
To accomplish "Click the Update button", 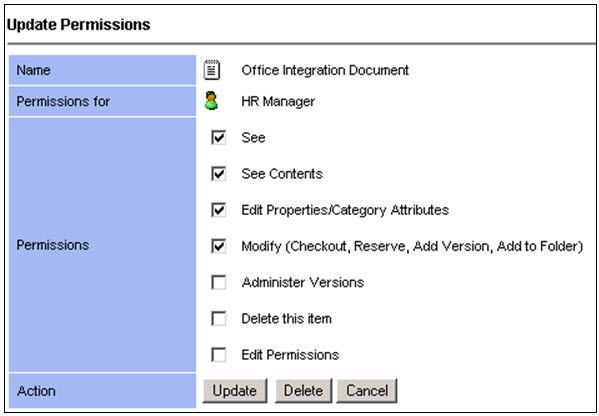I will pos(235,390).
